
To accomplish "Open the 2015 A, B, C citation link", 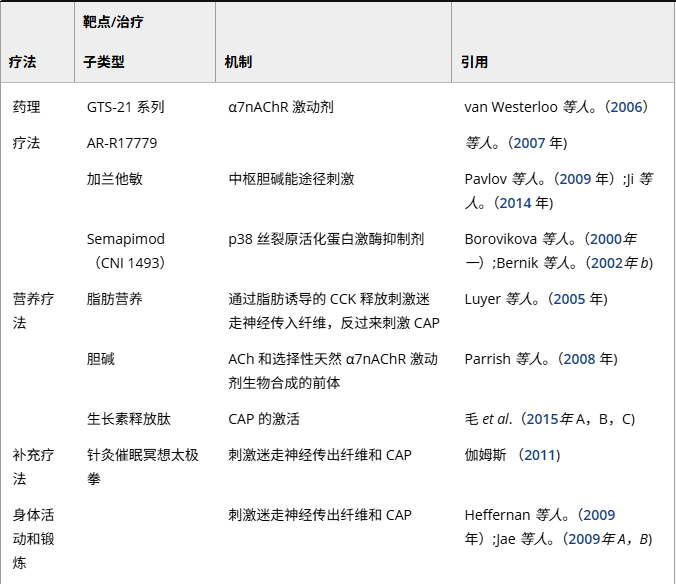I will click(x=542, y=418).
